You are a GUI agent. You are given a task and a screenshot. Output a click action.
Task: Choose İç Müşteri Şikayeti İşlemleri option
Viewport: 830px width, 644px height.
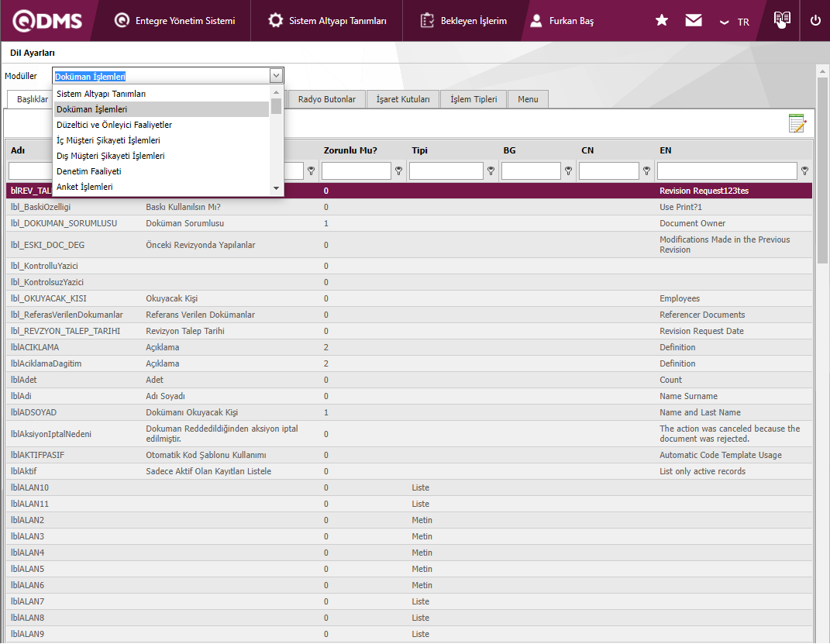161,140
